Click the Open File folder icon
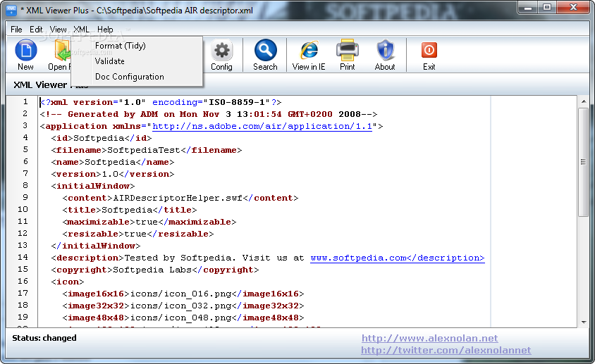The width and height of the screenshot is (595, 364). tap(62, 50)
